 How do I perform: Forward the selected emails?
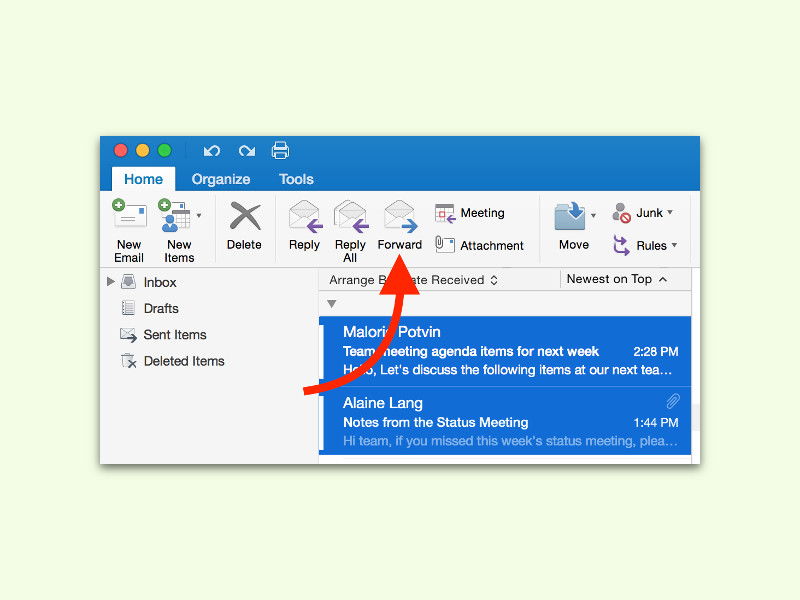click(x=400, y=226)
